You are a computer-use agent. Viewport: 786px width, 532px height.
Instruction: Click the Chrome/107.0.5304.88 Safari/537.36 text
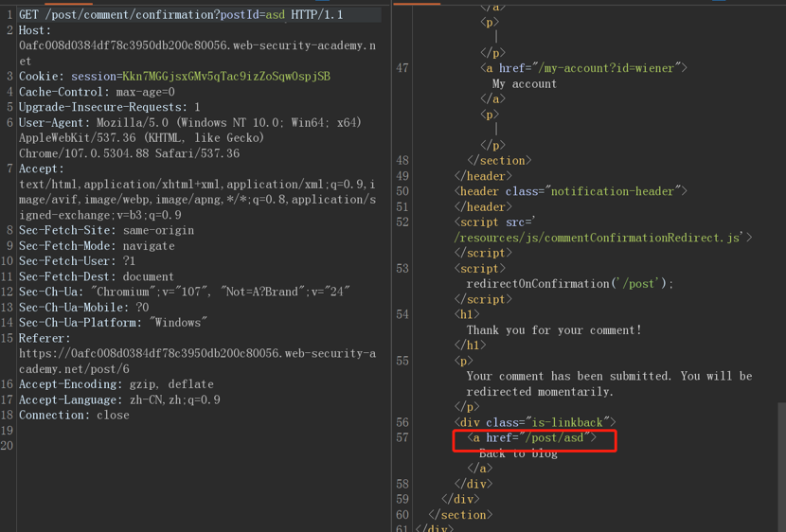(x=130, y=153)
